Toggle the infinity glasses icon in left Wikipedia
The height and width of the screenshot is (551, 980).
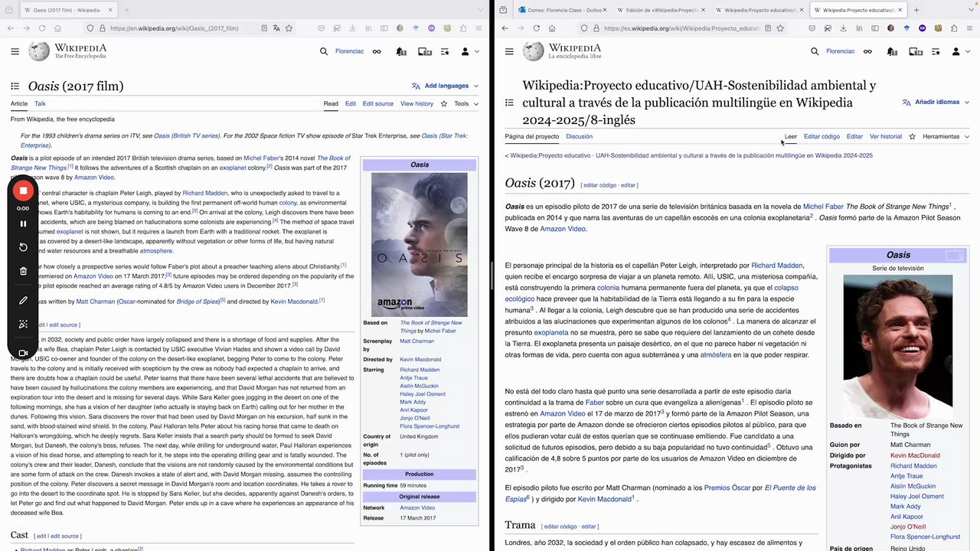[377, 51]
